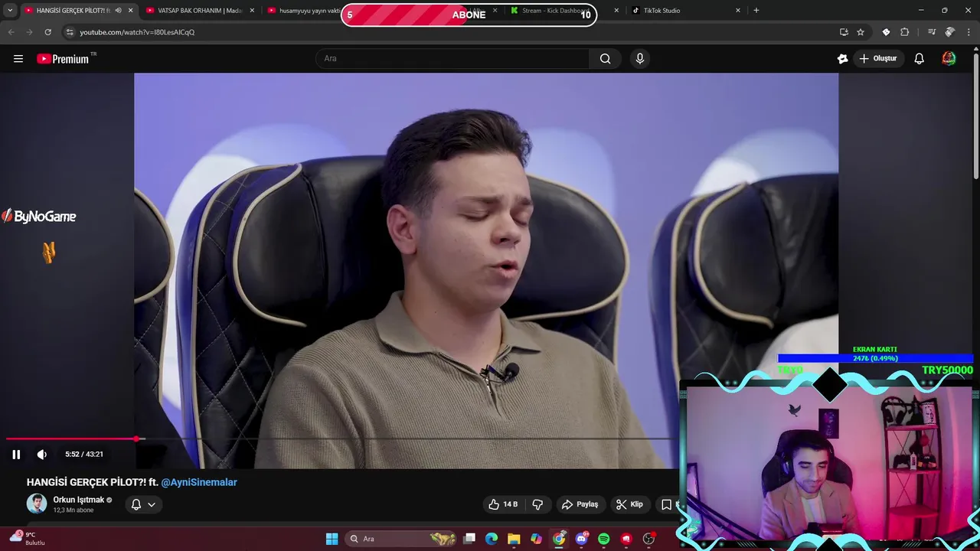Pause the video with the pause button
980x551 pixels.
click(16, 455)
